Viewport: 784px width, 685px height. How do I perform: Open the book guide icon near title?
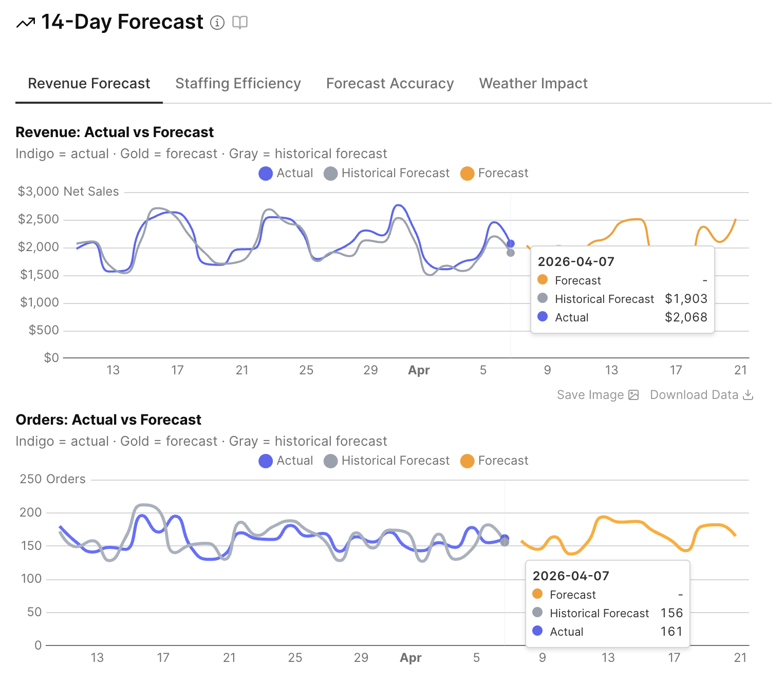click(240, 23)
